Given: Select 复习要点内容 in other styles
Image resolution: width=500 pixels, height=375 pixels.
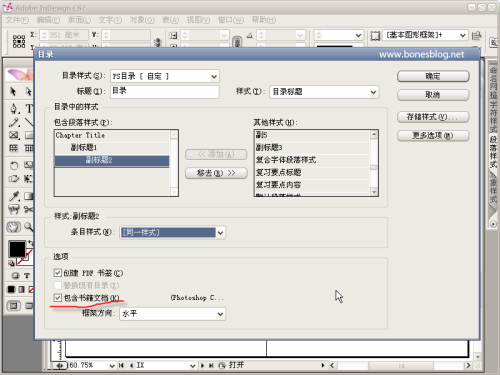Looking at the screenshot, I should point(312,185).
